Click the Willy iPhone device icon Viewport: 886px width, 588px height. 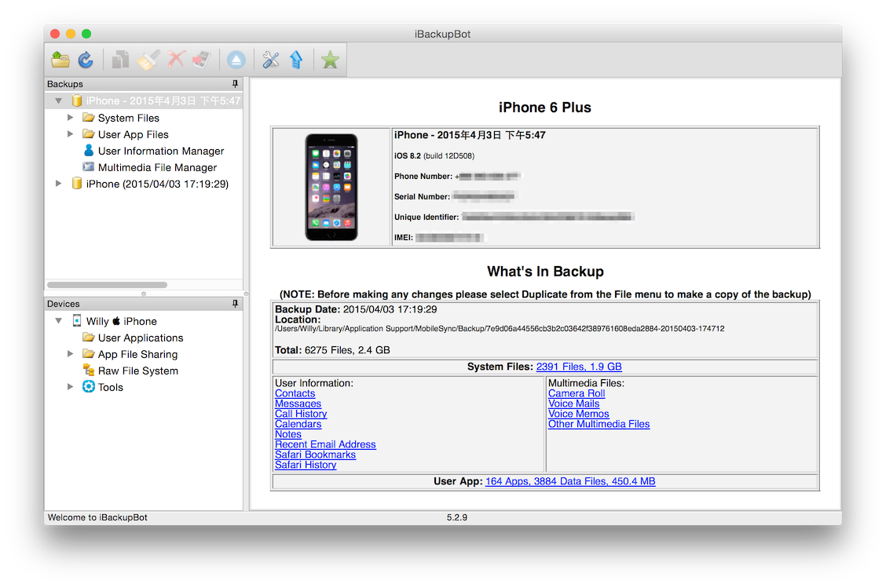click(77, 321)
